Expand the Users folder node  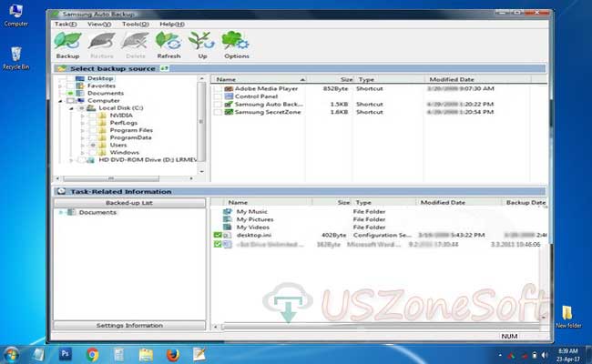pos(83,146)
